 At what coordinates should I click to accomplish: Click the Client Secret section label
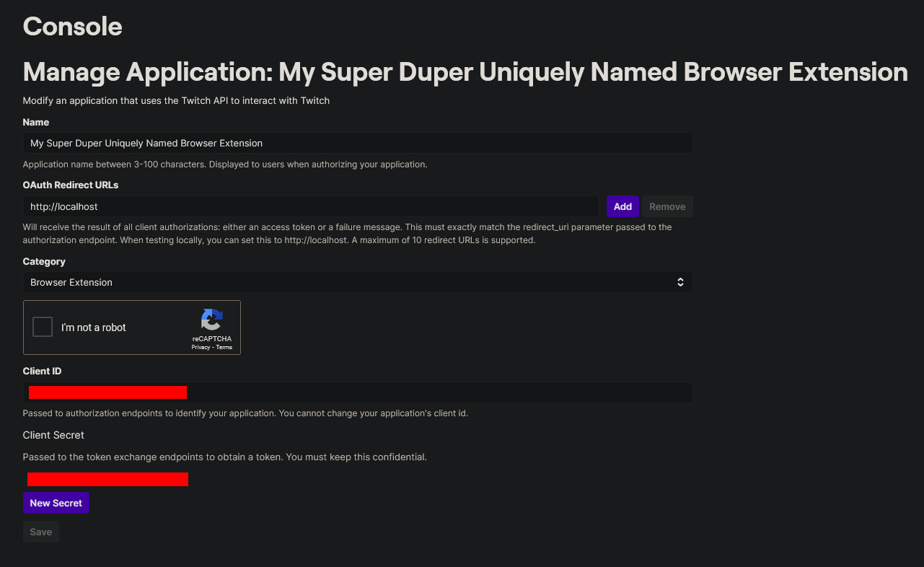pos(53,435)
